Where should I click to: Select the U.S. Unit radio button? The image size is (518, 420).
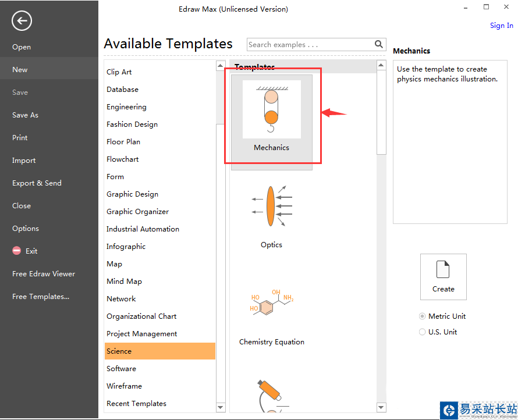[423, 332]
